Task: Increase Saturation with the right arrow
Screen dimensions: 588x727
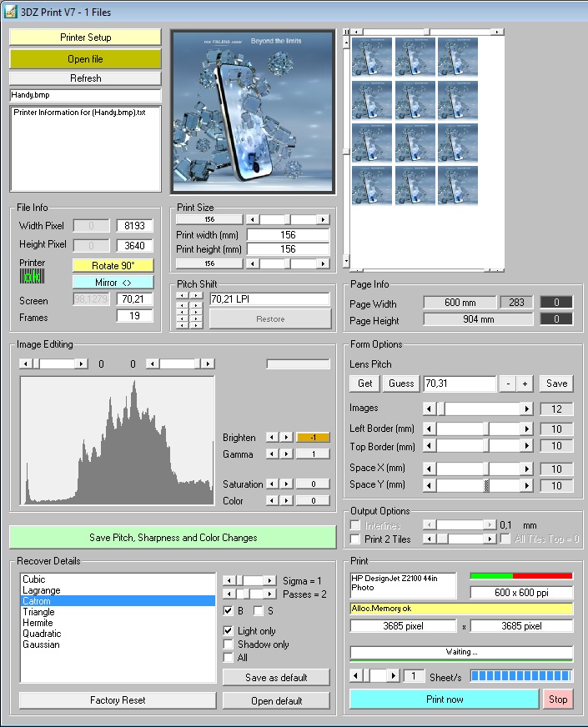Action: tap(286, 484)
